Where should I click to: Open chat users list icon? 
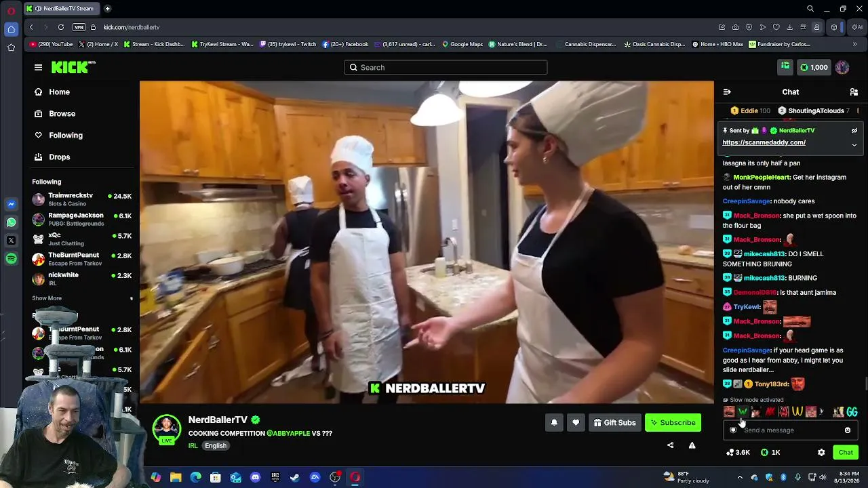854,92
